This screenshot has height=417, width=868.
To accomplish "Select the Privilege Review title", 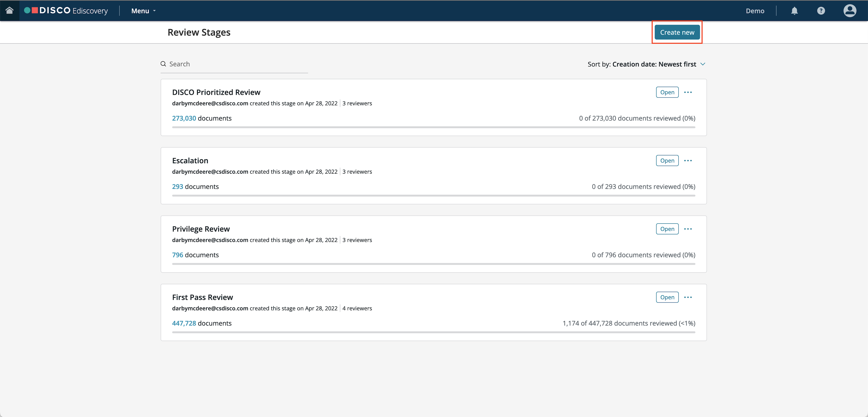I will (201, 229).
